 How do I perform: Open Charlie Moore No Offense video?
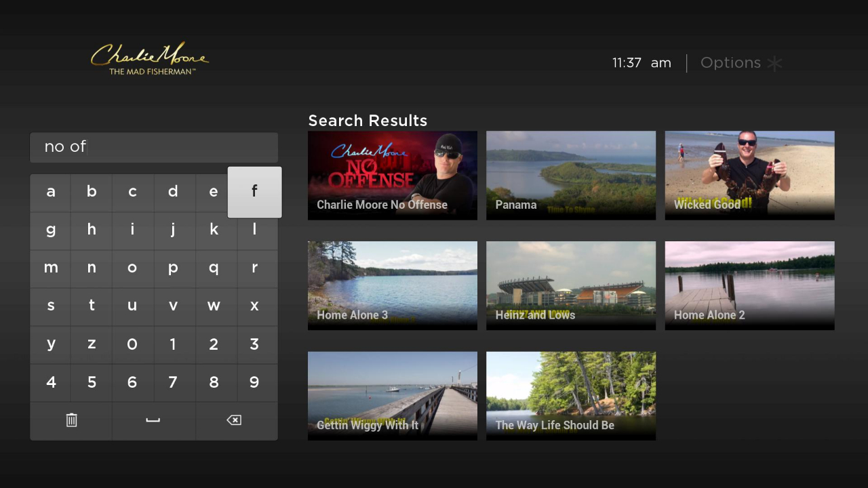pos(393,176)
